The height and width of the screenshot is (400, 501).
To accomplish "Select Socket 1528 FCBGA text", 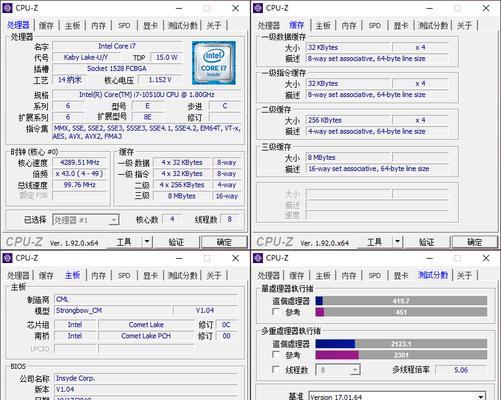I will [x=117, y=69].
